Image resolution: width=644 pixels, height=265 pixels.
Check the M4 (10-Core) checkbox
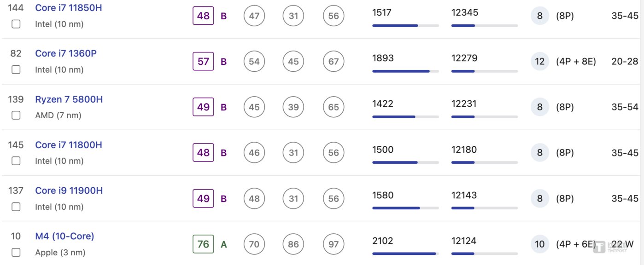click(16, 252)
